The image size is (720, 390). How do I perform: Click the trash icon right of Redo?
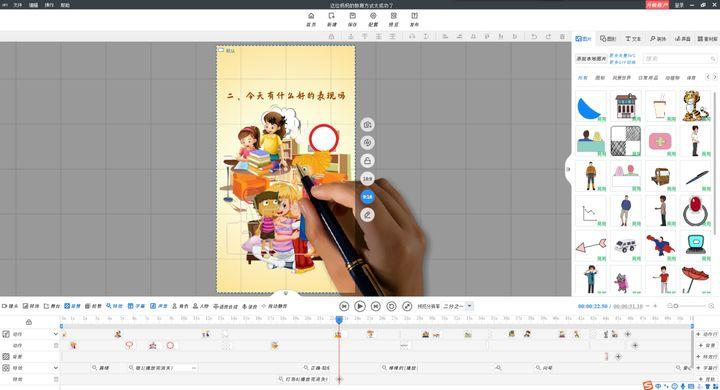(562, 36)
